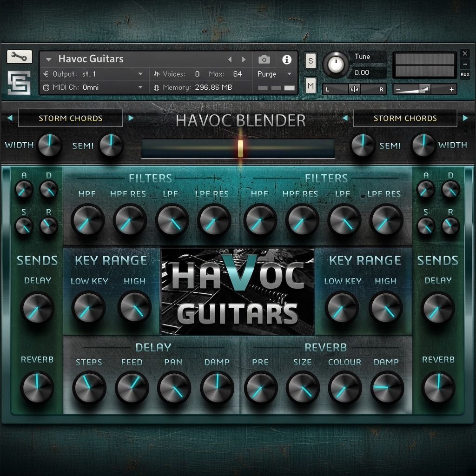Click the DELAY STEPS knob
This screenshot has height=476, width=476.
pyautogui.click(x=89, y=388)
